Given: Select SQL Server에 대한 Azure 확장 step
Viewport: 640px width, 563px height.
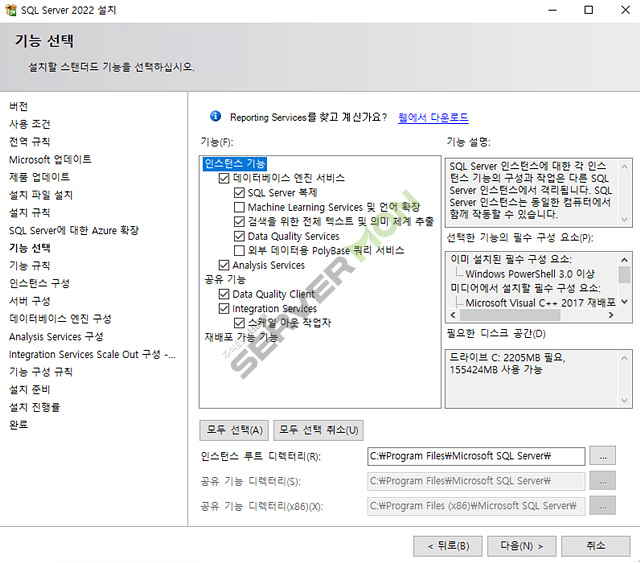Looking at the screenshot, I should 74,230.
